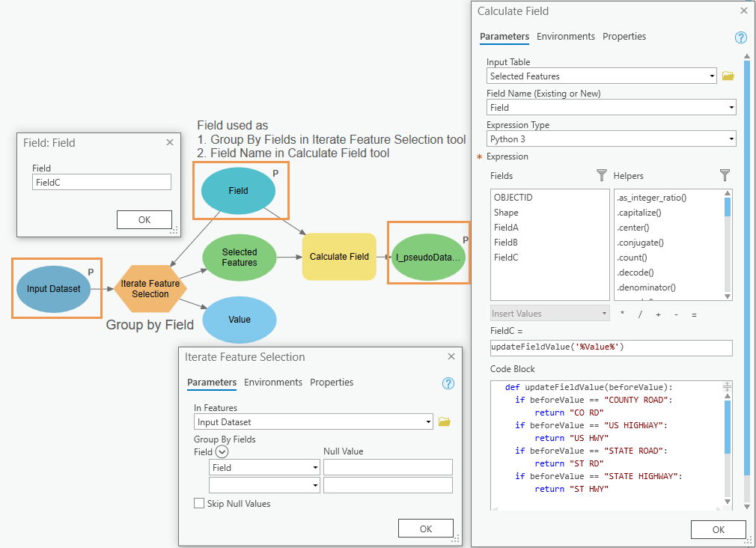756x548 pixels.
Task: Select FieldB in Fields list
Action: 506,242
